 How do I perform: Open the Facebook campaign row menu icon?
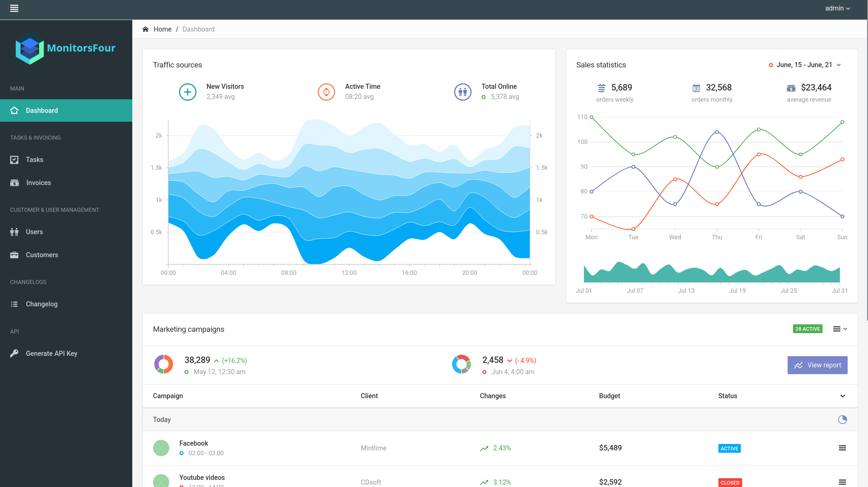pos(842,448)
